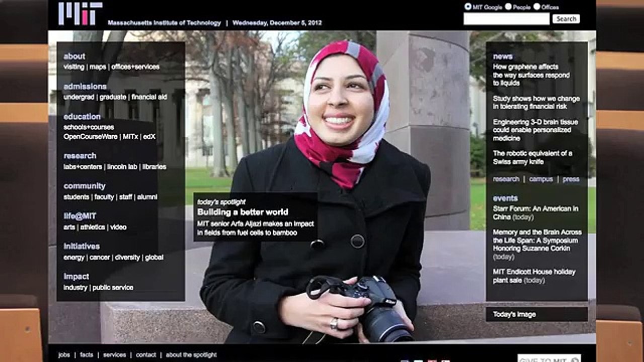Image resolution: width=644 pixels, height=362 pixels.
Task: Select campus under the news list
Action: pos(541,179)
